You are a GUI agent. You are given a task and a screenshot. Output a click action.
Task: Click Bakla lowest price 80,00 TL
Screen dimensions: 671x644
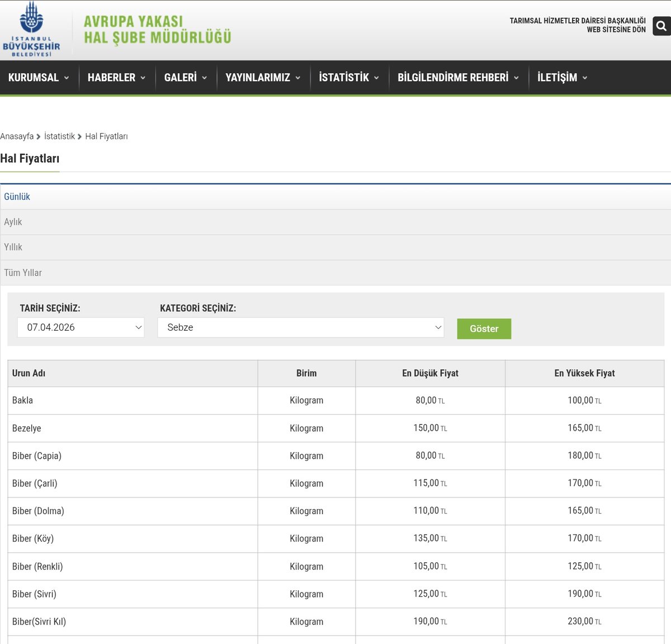point(430,401)
